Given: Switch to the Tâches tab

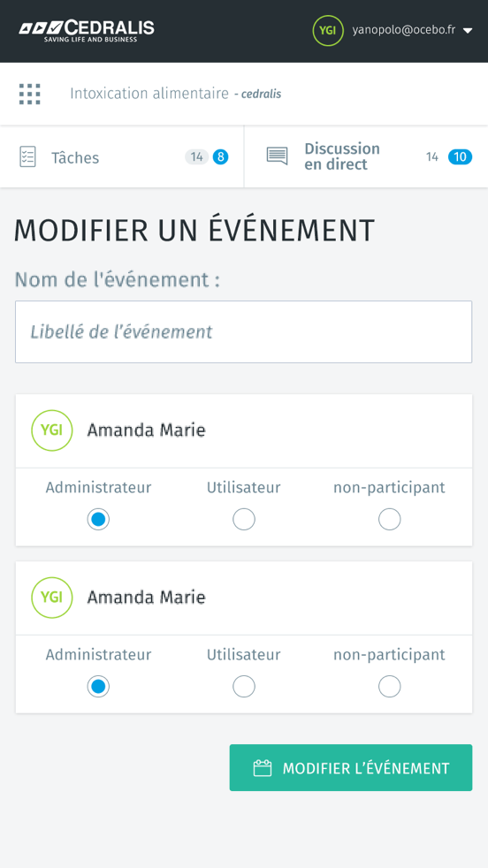Looking at the screenshot, I should [122, 156].
